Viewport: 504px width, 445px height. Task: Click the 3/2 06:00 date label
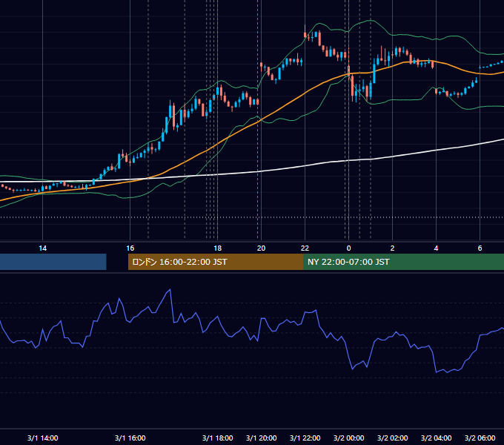480,438
